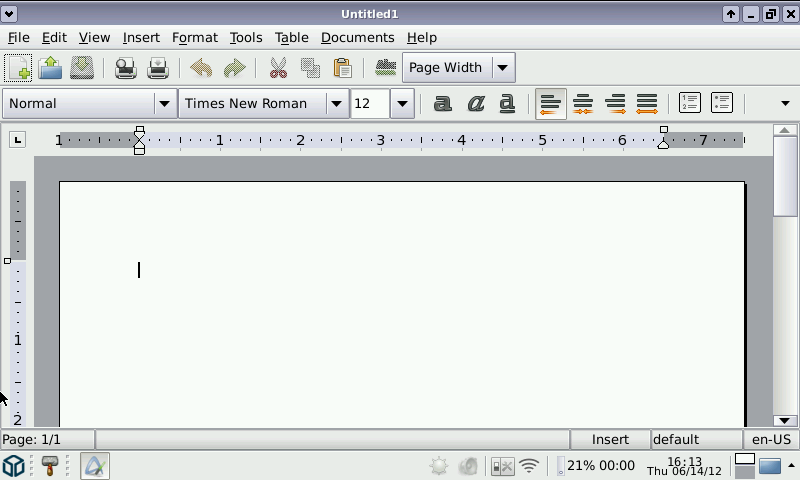This screenshot has width=800, height=480.
Task: Open the paragraph style dropdown
Action: (x=164, y=103)
